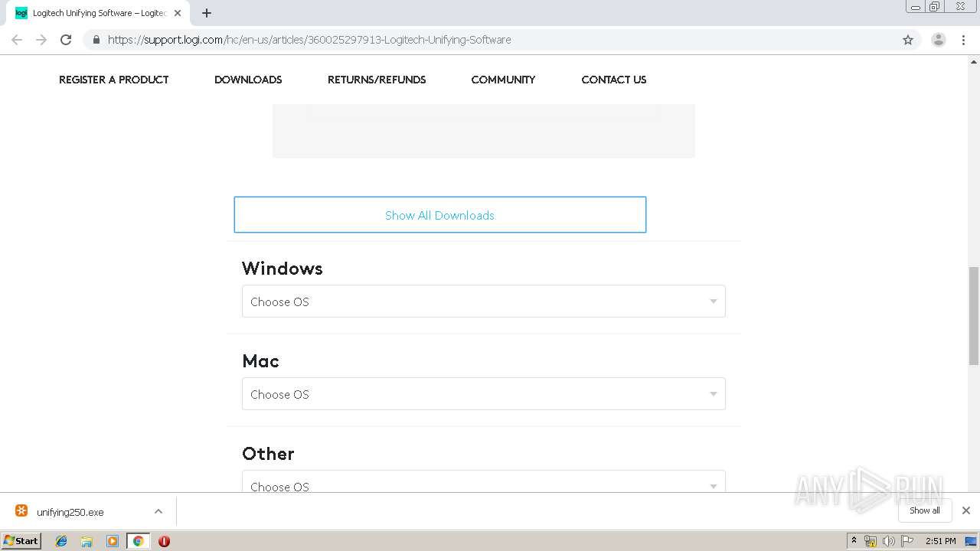Click the Other section heading

click(268, 454)
